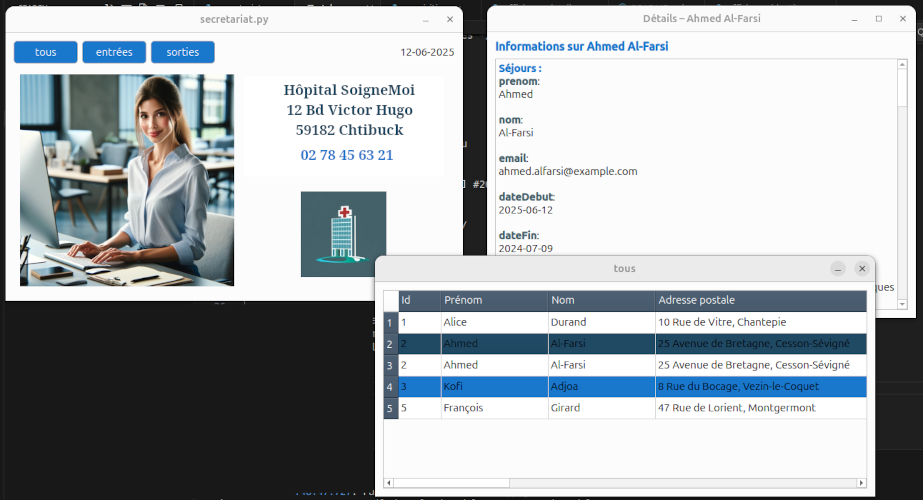Click the down arrow of the details scrollbar
Viewport: 923px width, 500px height.
[902, 304]
